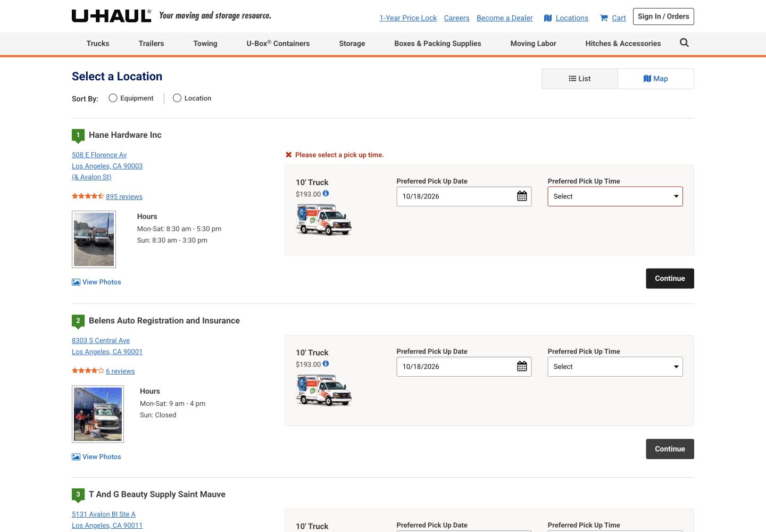Screen dimensions: 766x532
Task: Click Continue for Belens Auto Registration
Action: click(x=670, y=449)
